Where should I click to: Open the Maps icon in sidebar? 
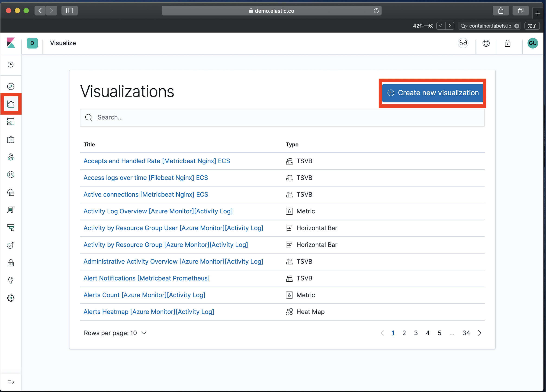click(x=11, y=157)
